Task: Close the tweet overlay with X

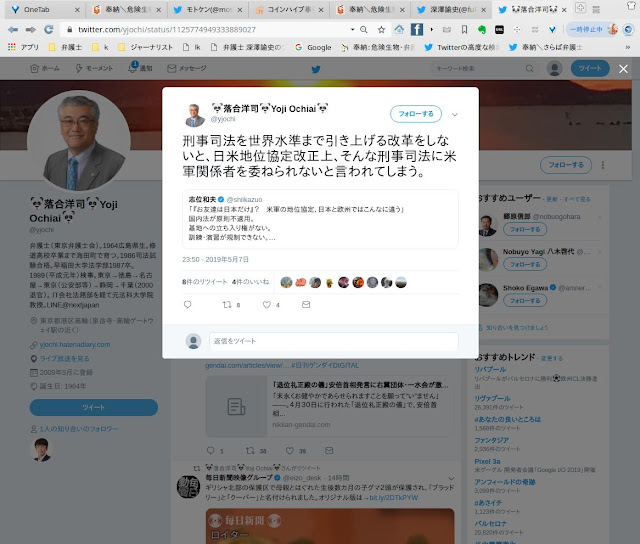Action: pyautogui.click(x=623, y=69)
